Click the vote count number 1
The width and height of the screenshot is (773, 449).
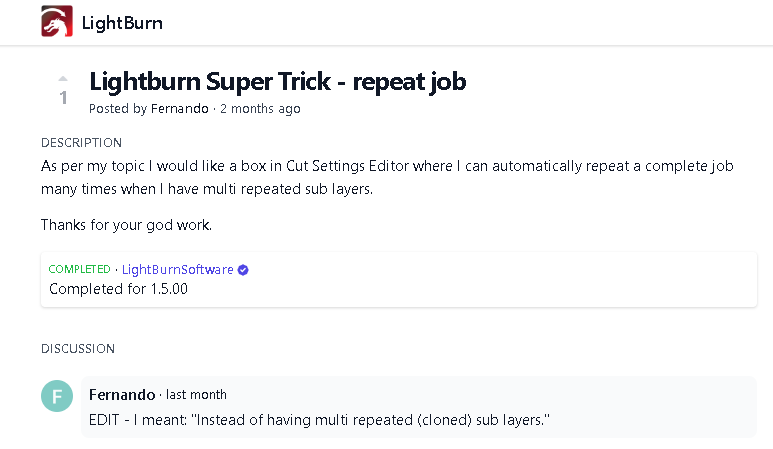pyautogui.click(x=63, y=98)
